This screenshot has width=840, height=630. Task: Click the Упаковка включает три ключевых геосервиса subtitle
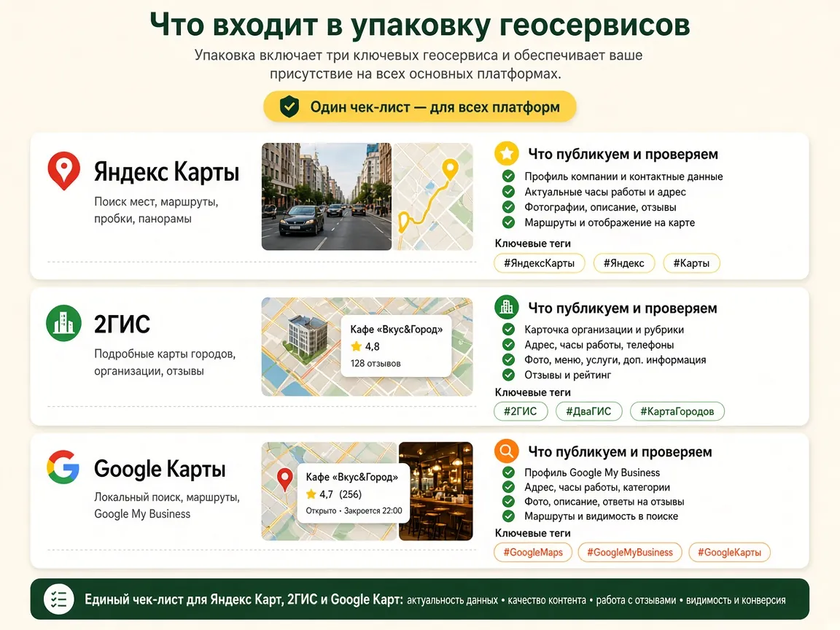418,64
